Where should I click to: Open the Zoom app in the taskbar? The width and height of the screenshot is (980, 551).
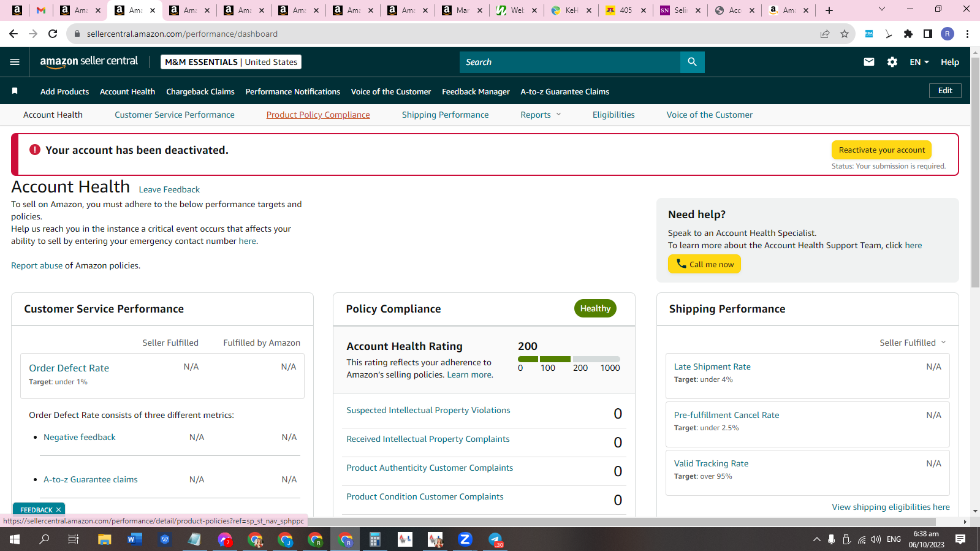[x=465, y=539]
